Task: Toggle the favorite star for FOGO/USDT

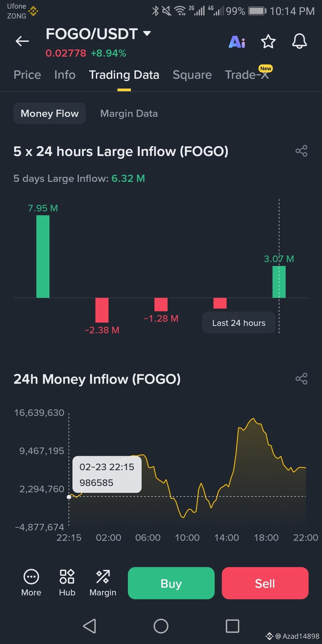Action: (x=268, y=41)
